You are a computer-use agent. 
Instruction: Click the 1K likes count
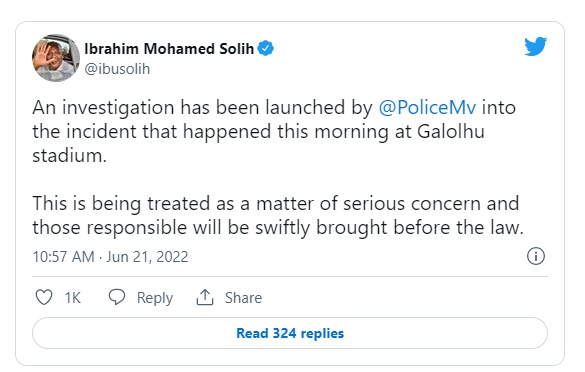click(72, 298)
